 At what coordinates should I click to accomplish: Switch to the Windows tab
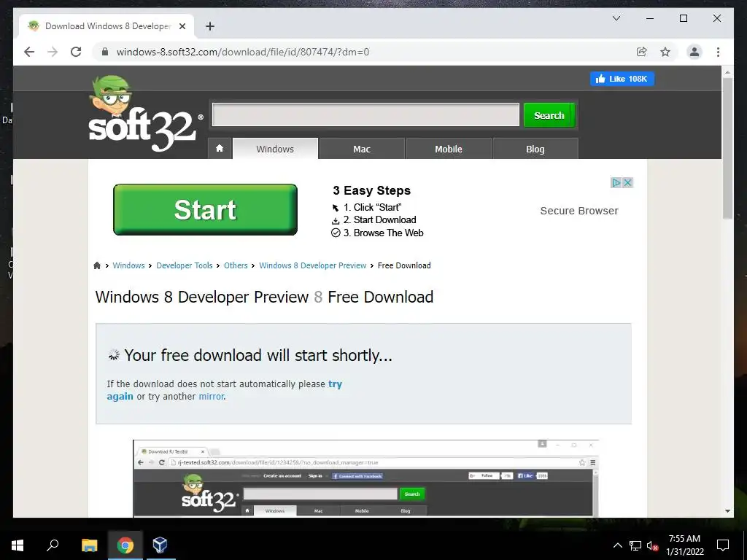tap(275, 149)
